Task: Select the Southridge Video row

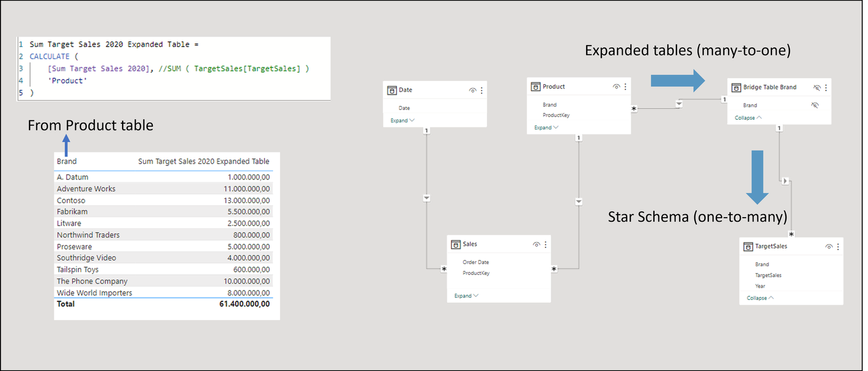Action: click(x=163, y=258)
